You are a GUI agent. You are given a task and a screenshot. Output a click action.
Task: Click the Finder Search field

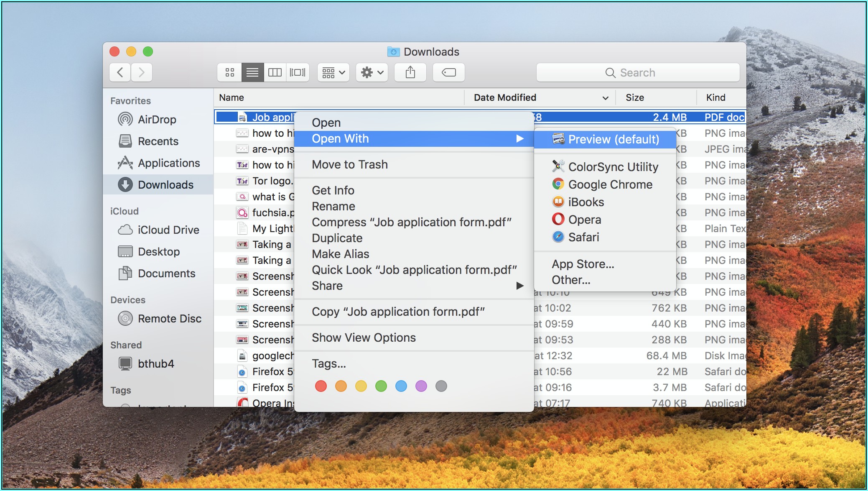(x=637, y=73)
